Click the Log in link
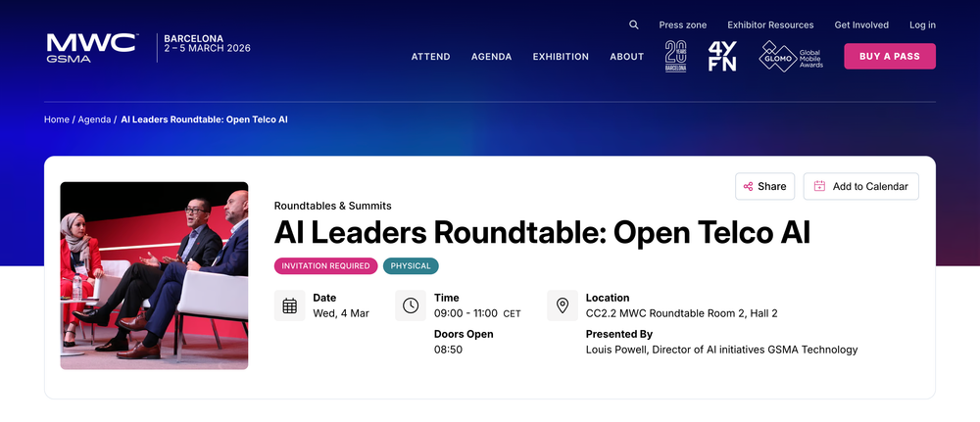The height and width of the screenshot is (422, 980). pyautogui.click(x=922, y=25)
